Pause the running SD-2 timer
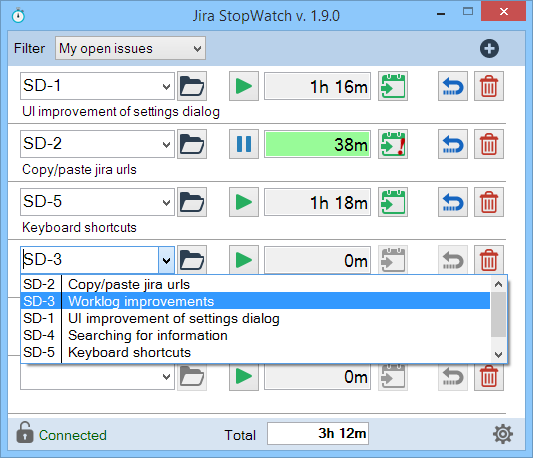533x458 pixels. (244, 144)
